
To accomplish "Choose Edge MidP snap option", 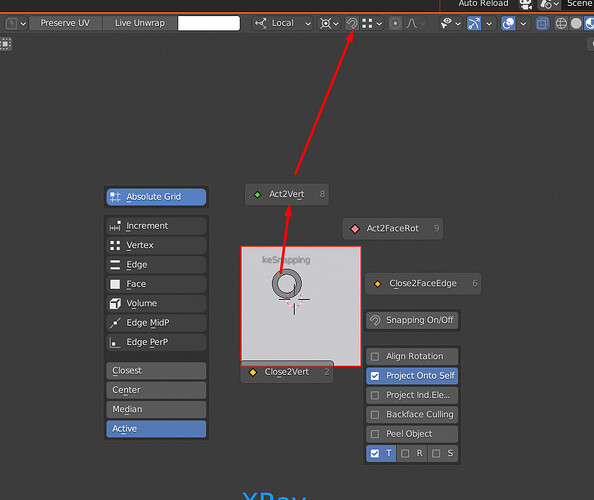I will (x=156, y=323).
